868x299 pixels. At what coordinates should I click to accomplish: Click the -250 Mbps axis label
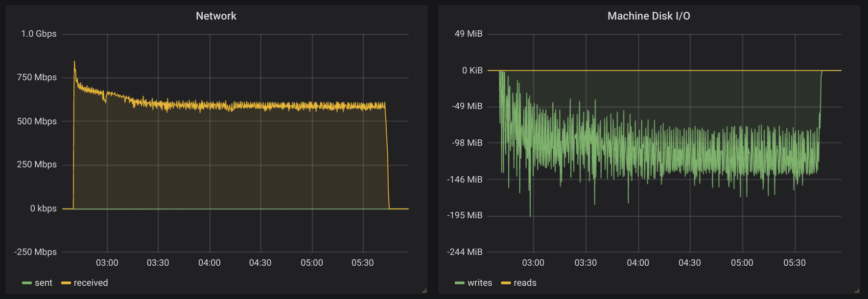click(x=36, y=252)
